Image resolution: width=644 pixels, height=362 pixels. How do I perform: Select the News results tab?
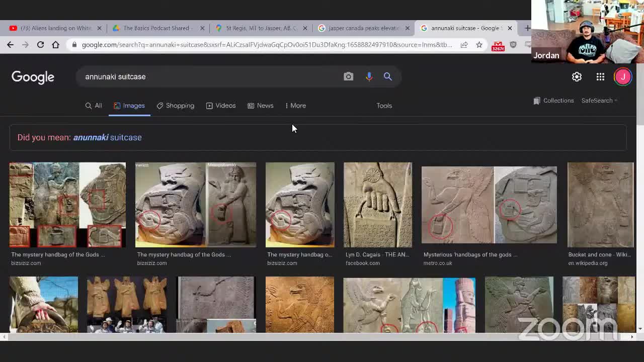pyautogui.click(x=260, y=106)
